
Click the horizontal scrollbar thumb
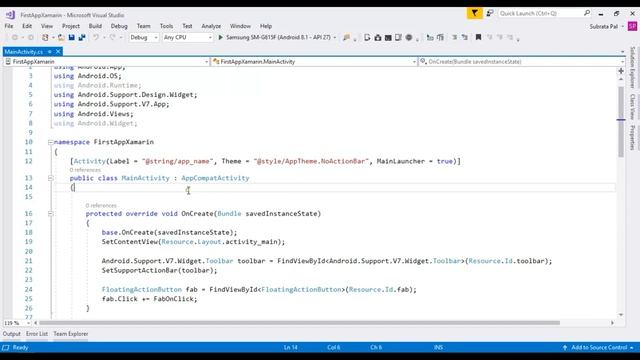click(299, 323)
